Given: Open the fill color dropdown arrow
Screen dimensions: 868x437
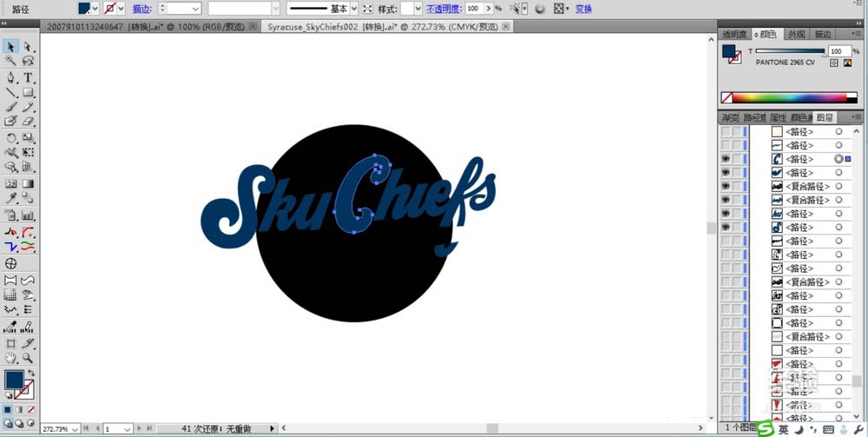Looking at the screenshot, I should point(95,9).
